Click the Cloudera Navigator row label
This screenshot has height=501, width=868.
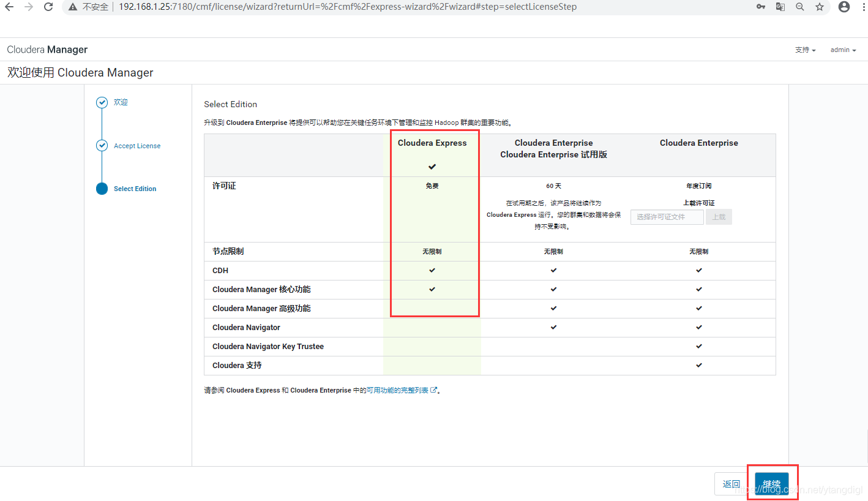[246, 327]
